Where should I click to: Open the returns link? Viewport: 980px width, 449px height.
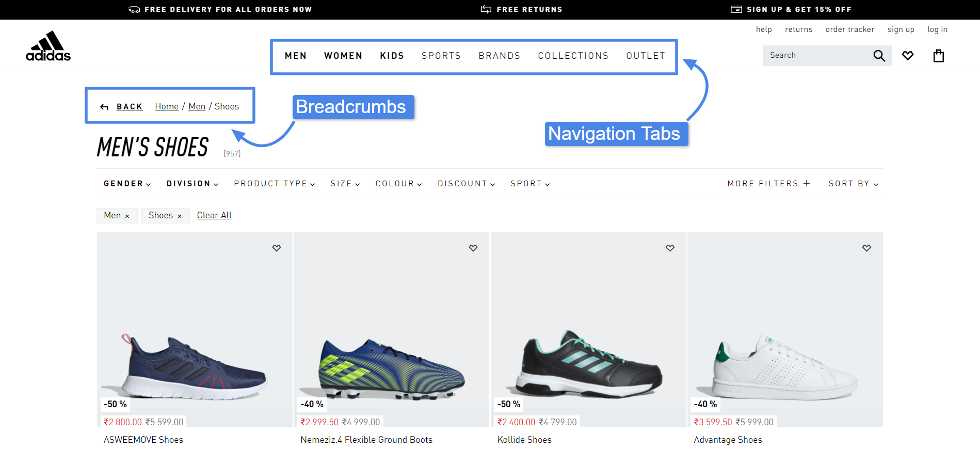coord(798,29)
